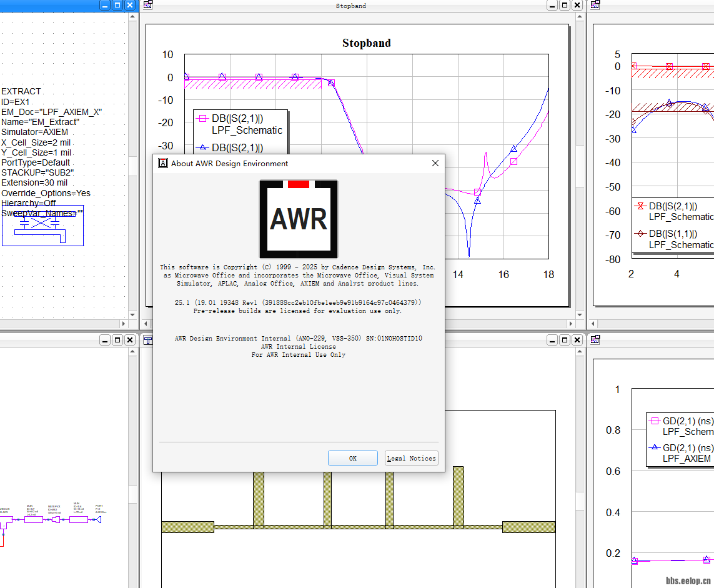This screenshot has width=714, height=588.
Task: Click the AWR logo image in the dialog
Action: pyautogui.click(x=299, y=219)
